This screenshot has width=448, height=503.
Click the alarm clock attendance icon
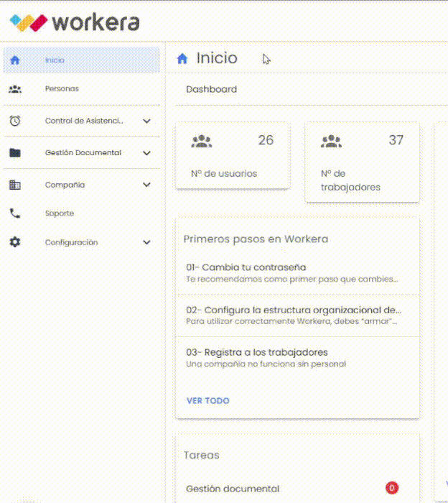point(15,121)
